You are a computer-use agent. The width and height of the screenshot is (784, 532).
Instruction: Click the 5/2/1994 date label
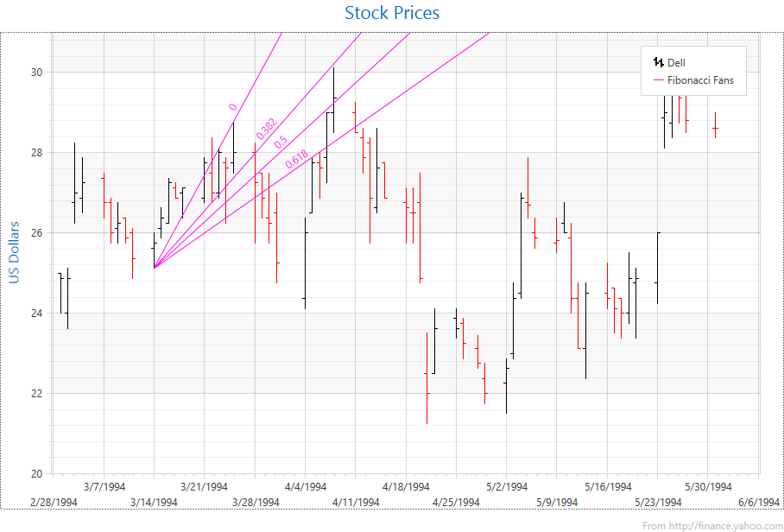(507, 486)
